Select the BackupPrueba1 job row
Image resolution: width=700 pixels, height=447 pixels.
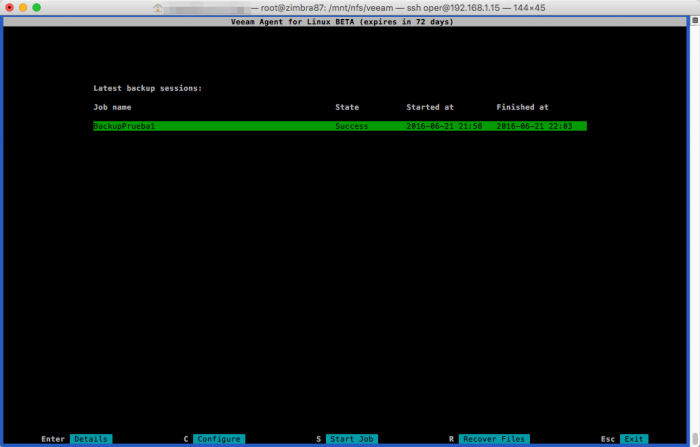click(340, 126)
